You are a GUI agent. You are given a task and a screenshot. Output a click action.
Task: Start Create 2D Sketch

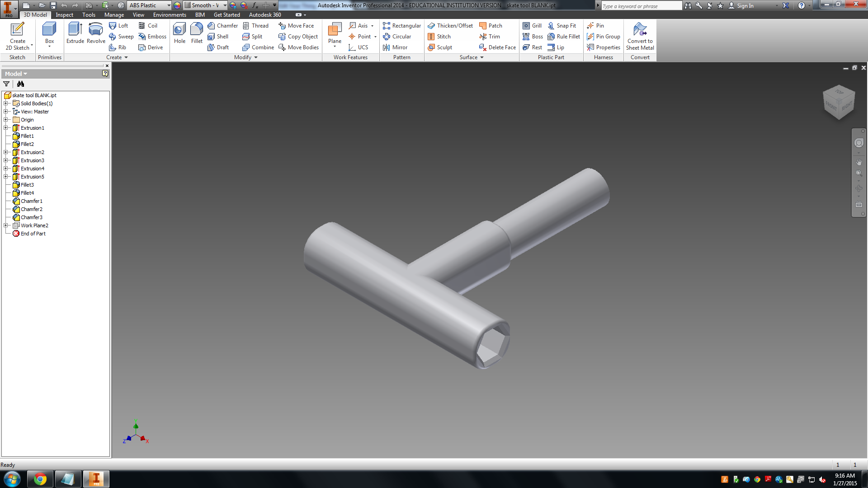pyautogui.click(x=18, y=36)
